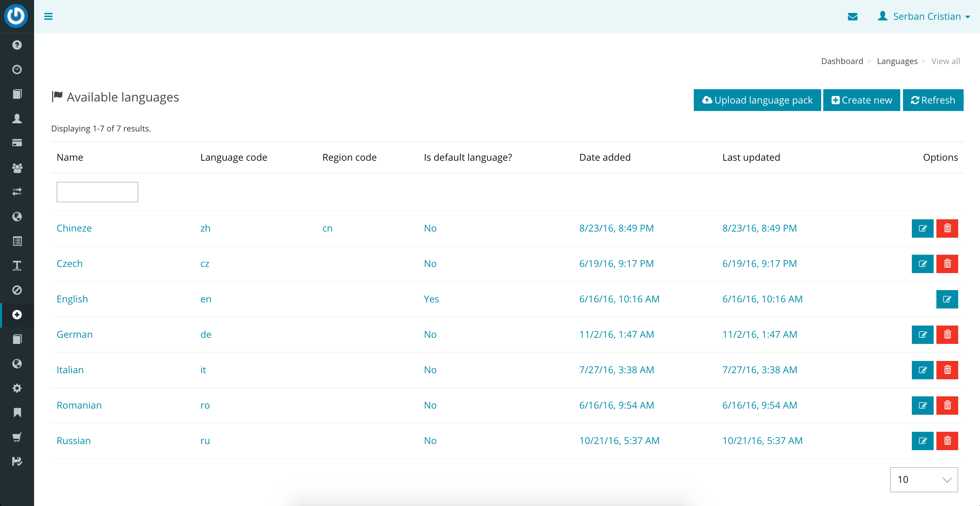The image size is (980, 506).
Task: Open the envelope messages icon
Action: click(x=853, y=16)
